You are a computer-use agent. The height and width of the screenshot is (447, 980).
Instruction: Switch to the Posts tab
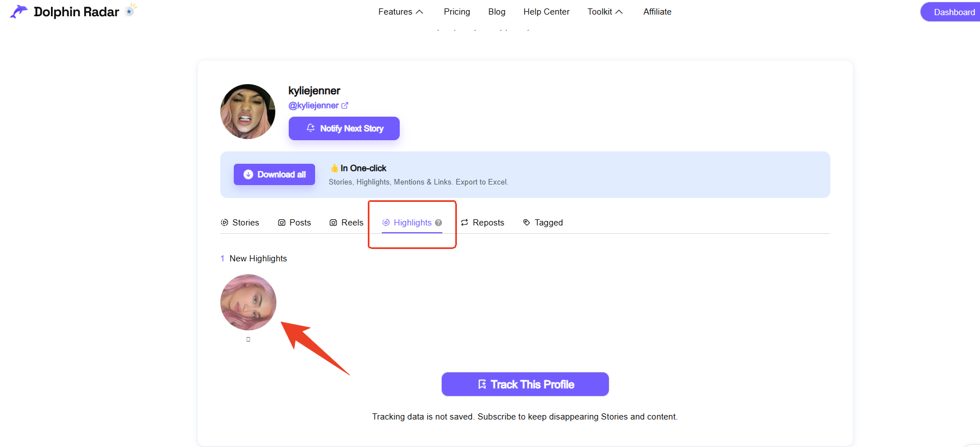point(294,223)
